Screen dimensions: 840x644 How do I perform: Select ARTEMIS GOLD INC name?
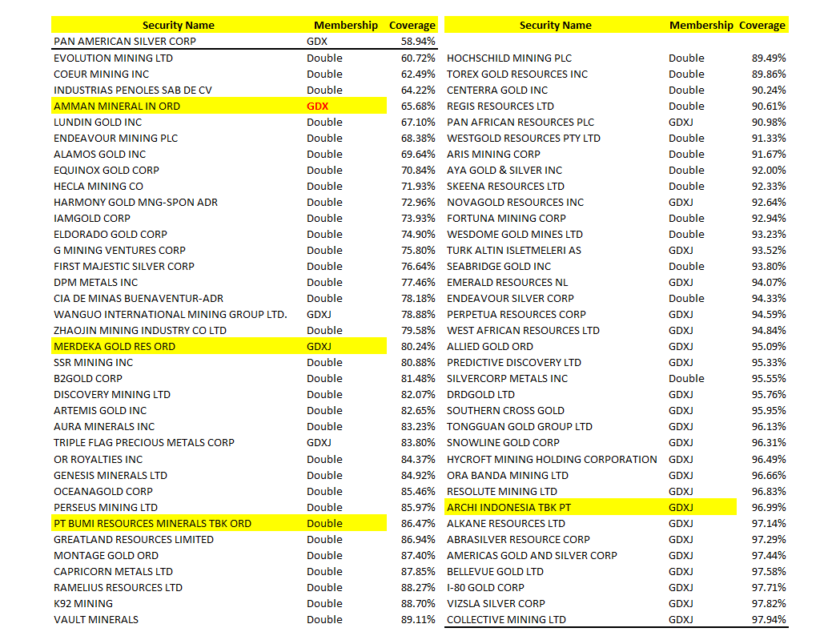pyautogui.click(x=100, y=411)
